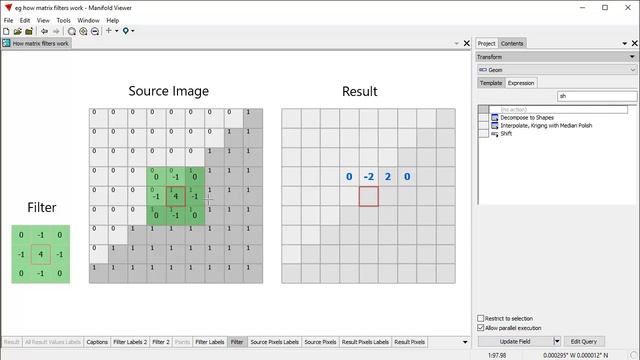The width and height of the screenshot is (640, 360).
Task: Click the Zoom Out magnifier icon
Action: (95, 31)
